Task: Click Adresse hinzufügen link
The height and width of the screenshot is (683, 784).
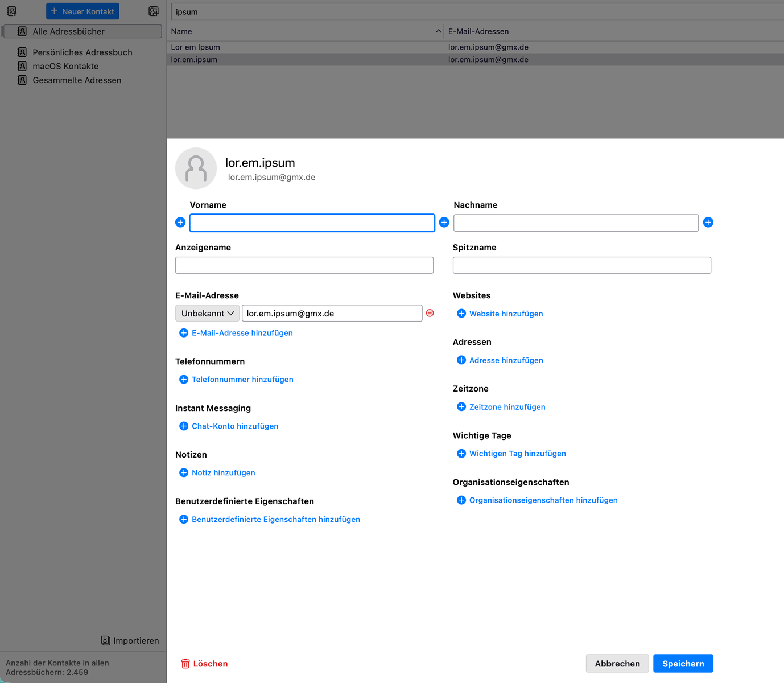Action: point(500,360)
